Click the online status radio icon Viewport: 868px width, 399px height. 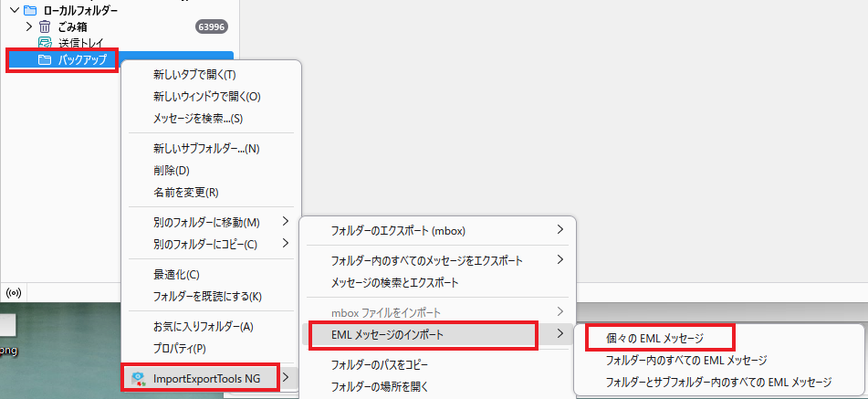(x=12, y=291)
